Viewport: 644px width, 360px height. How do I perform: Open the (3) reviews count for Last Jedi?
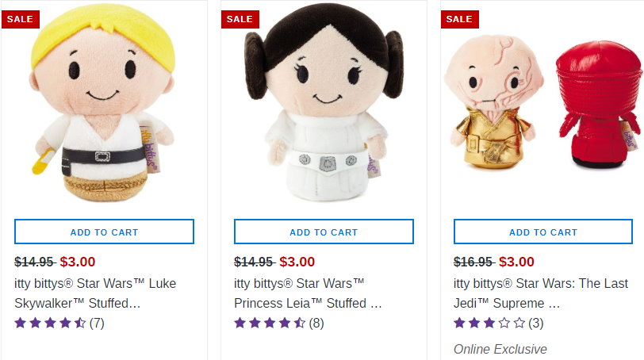pyautogui.click(x=536, y=323)
